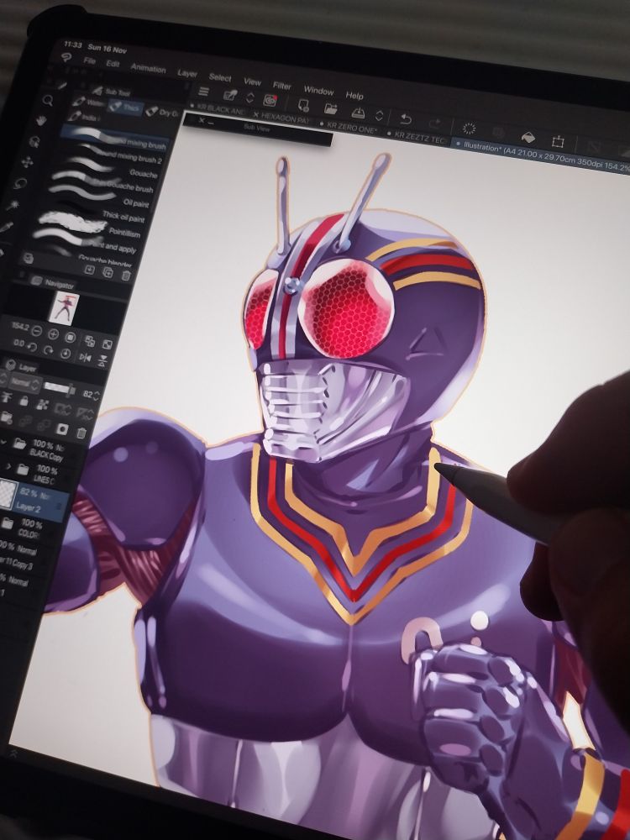This screenshot has height=840, width=630.
Task: Redo the undone action
Action: (434, 123)
